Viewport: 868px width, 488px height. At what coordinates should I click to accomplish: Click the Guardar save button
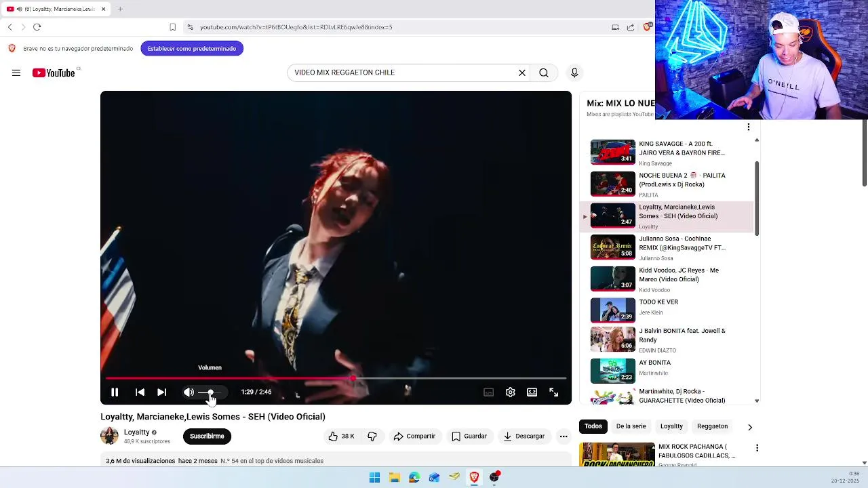click(x=469, y=436)
